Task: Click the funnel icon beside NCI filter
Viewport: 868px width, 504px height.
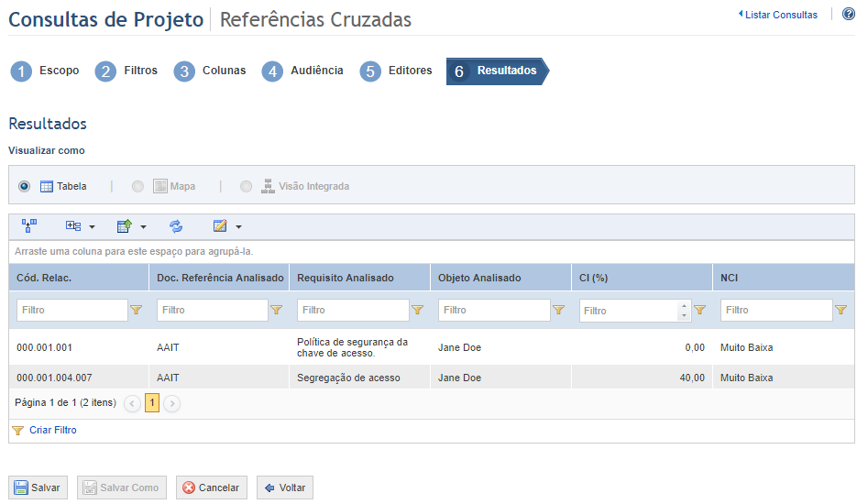Action: click(841, 310)
